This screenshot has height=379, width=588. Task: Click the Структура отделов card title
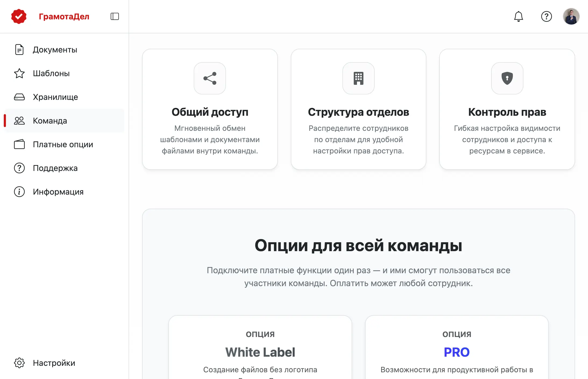click(x=359, y=112)
